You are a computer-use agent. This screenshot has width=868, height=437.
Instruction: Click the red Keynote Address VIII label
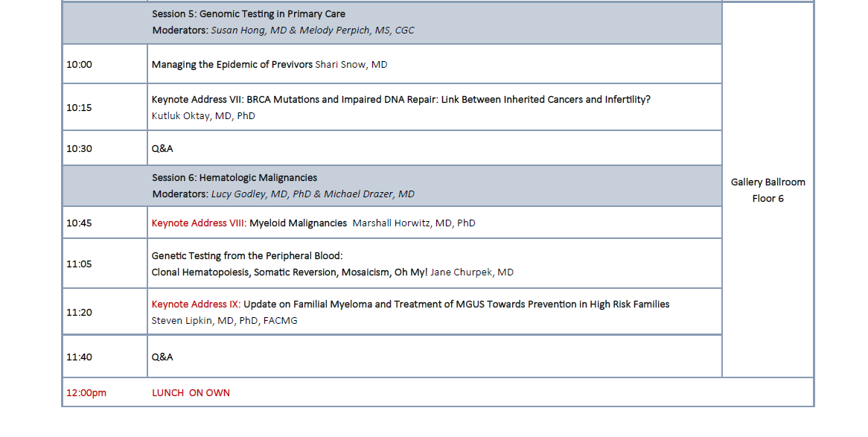[199, 223]
